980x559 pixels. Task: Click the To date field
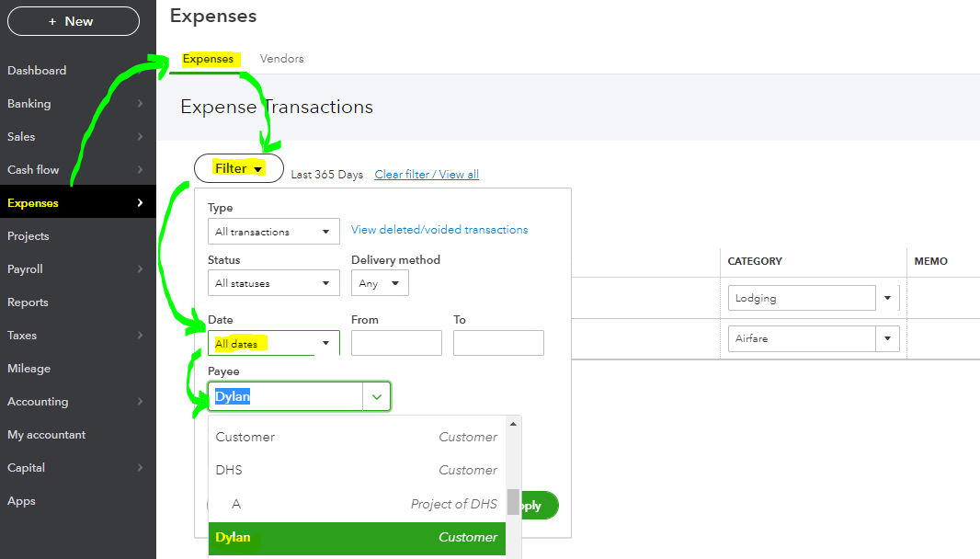coord(498,343)
